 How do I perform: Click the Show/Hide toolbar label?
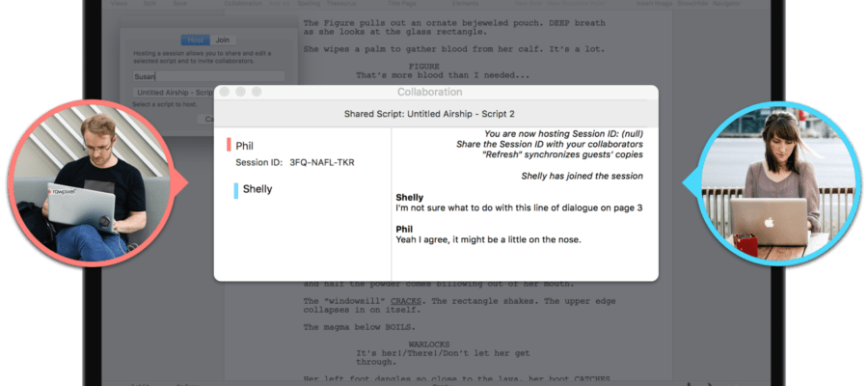(692, 3)
